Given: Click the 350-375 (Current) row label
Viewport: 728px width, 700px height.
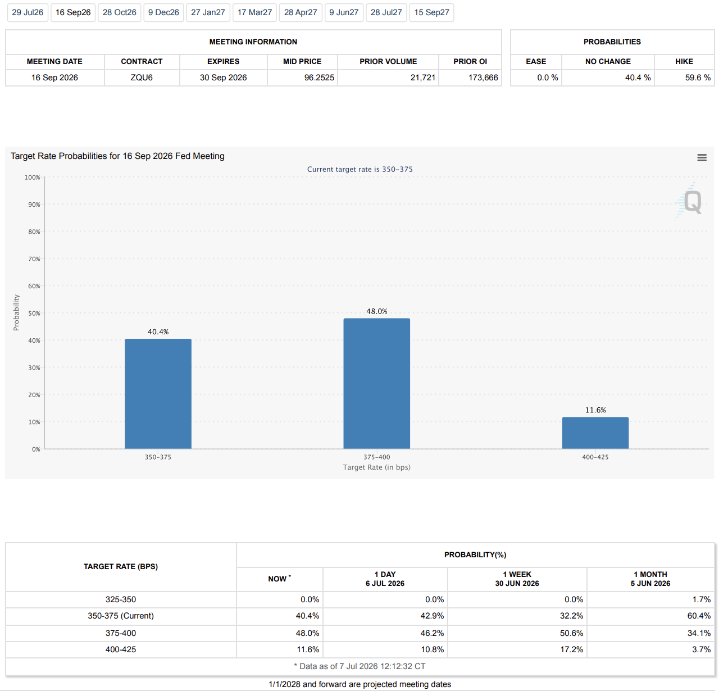Looking at the screenshot, I should tap(121, 616).
